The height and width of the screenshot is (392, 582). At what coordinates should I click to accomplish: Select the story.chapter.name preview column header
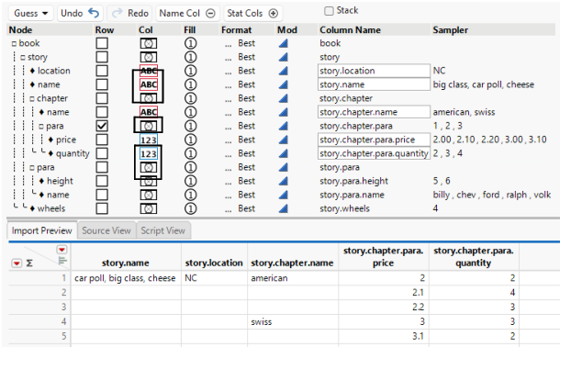pos(293,257)
